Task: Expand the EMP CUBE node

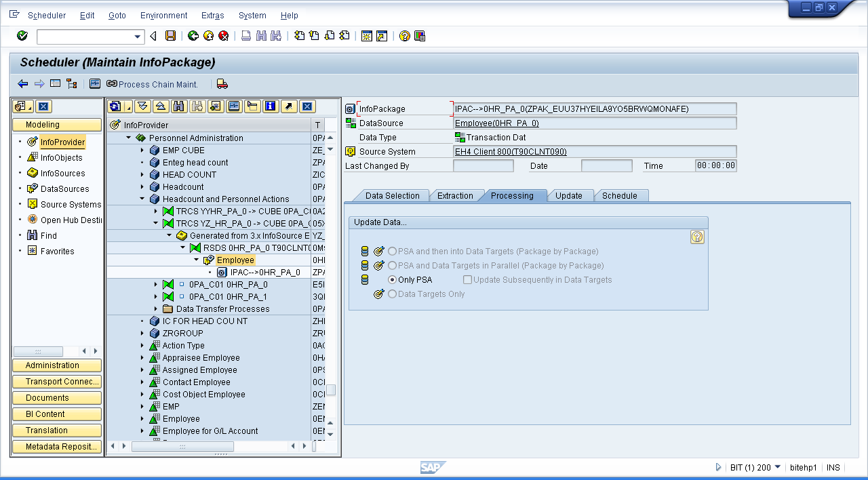Action: (x=142, y=150)
